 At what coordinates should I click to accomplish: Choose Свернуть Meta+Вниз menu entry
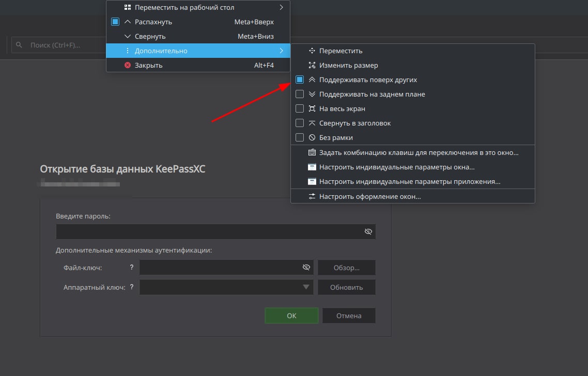point(198,36)
